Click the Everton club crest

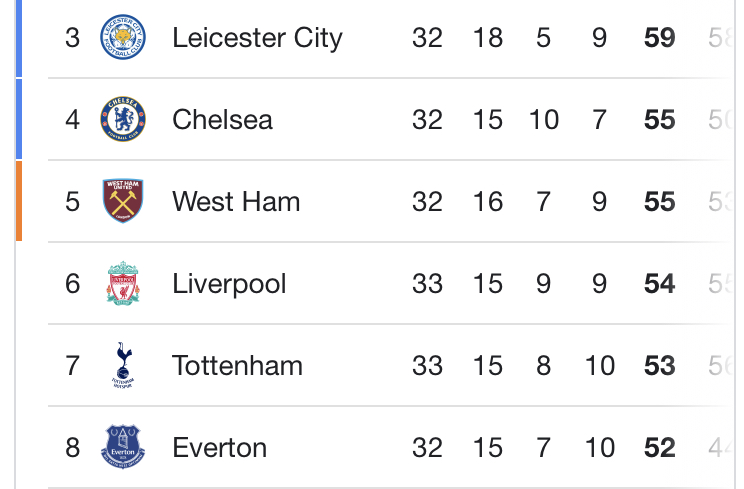[x=123, y=446]
